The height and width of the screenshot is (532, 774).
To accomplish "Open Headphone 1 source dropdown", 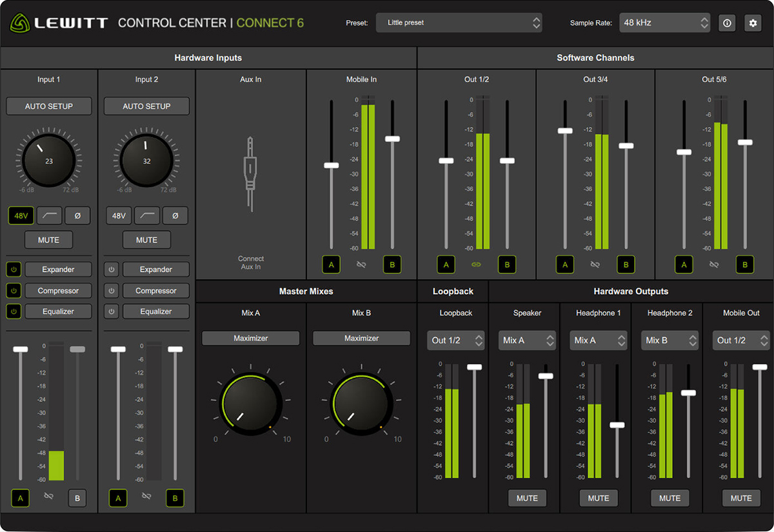I will [x=599, y=340].
